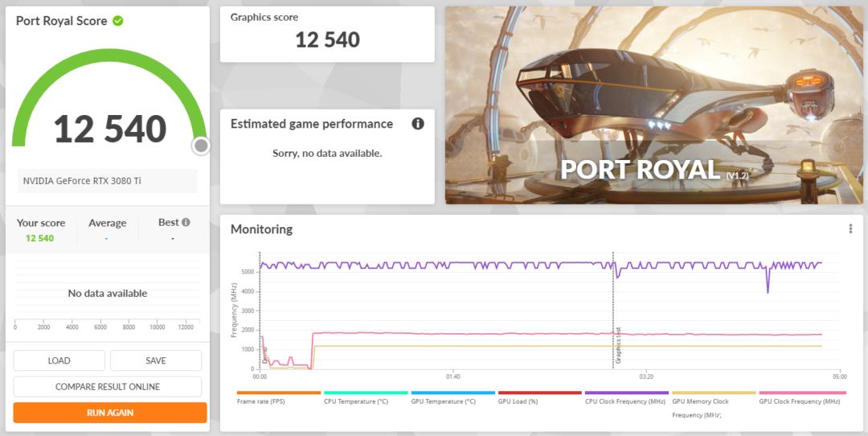Screen dimensions: 868x436
Task: Click the Graphics score 12 540 value
Action: pyautogui.click(x=327, y=40)
